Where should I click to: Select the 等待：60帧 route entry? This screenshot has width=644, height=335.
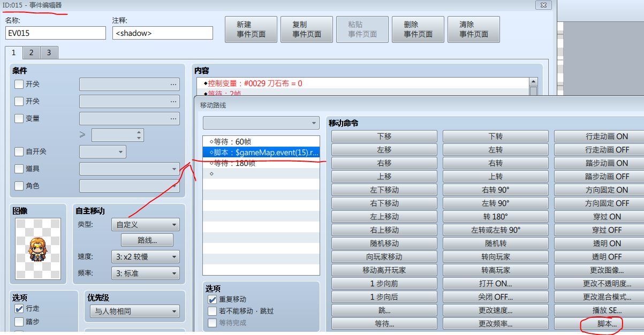(261, 142)
